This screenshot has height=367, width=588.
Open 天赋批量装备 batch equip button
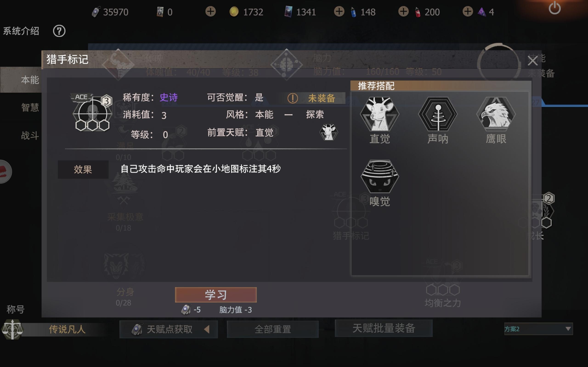click(384, 328)
